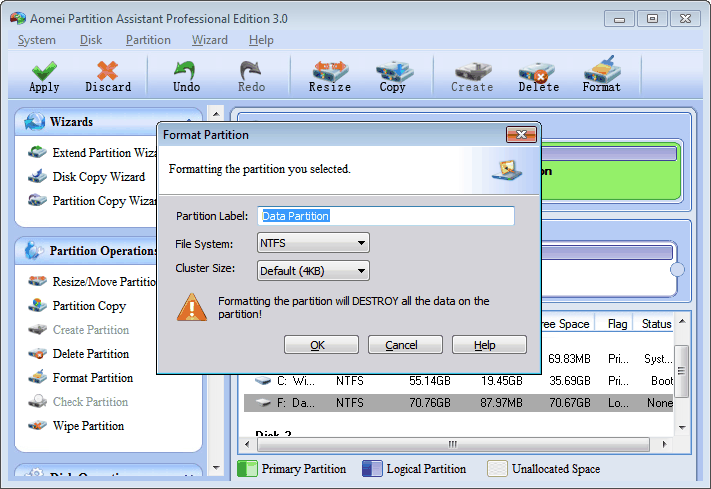Click the Logical Partition blue legend swatch
Viewport: 711px width, 489px height.
click(x=372, y=469)
